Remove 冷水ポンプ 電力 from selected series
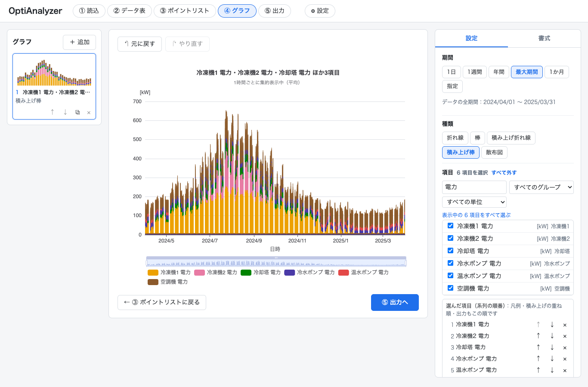The image size is (588, 387). (x=565, y=359)
